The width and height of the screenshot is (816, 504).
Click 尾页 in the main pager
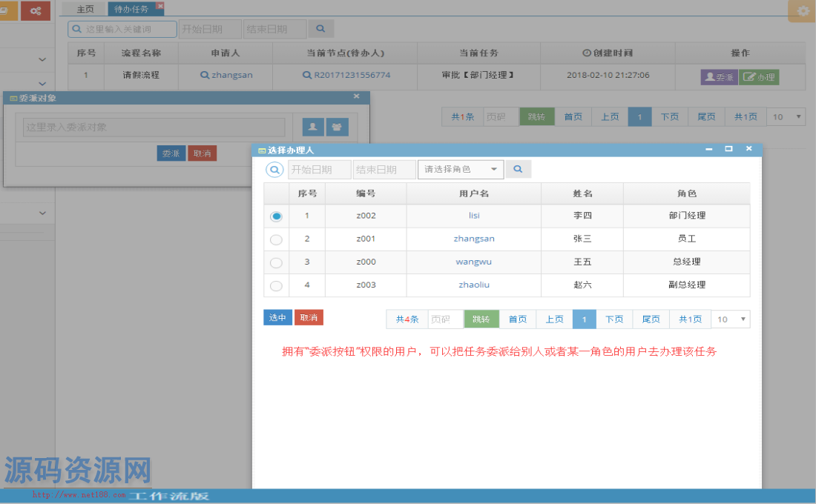[707, 116]
